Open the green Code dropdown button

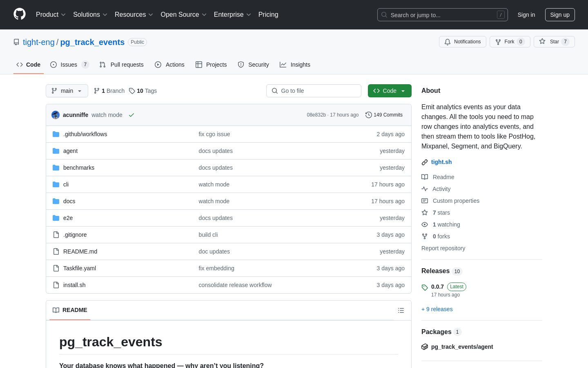click(x=390, y=91)
